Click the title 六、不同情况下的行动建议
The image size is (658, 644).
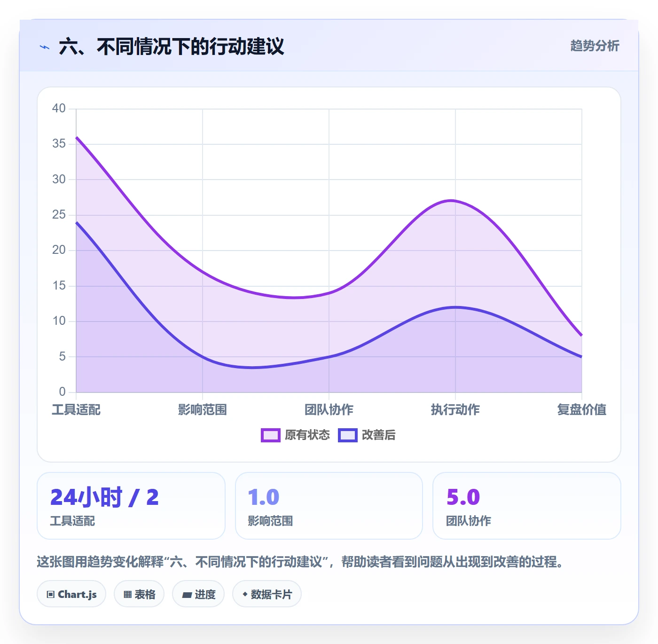coord(172,47)
